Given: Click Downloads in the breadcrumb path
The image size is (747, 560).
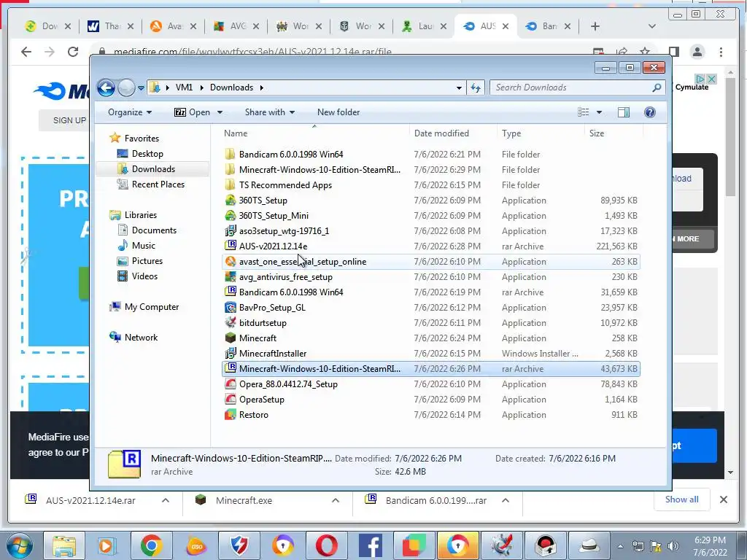Looking at the screenshot, I should tap(231, 87).
